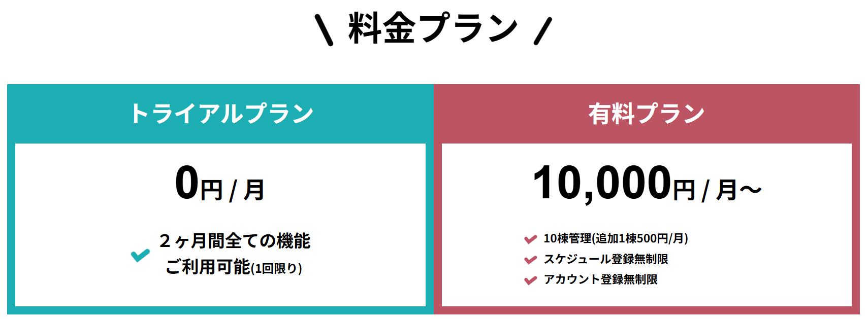868x319 pixels.
Task: Click the (1回限り) note
Action: point(277,268)
